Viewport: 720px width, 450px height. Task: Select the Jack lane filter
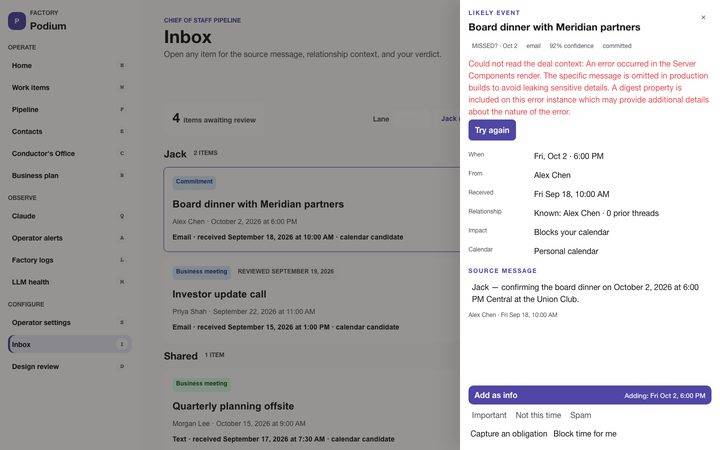tap(449, 119)
